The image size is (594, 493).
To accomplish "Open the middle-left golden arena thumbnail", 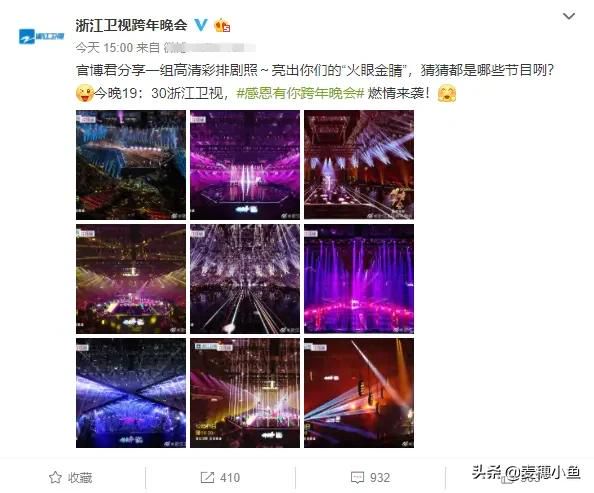I will tap(131, 279).
